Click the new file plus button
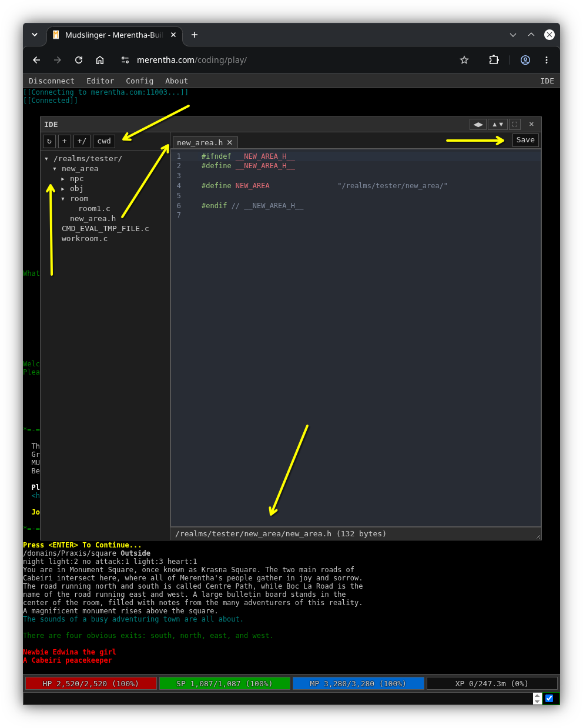The image size is (583, 728). (x=65, y=141)
